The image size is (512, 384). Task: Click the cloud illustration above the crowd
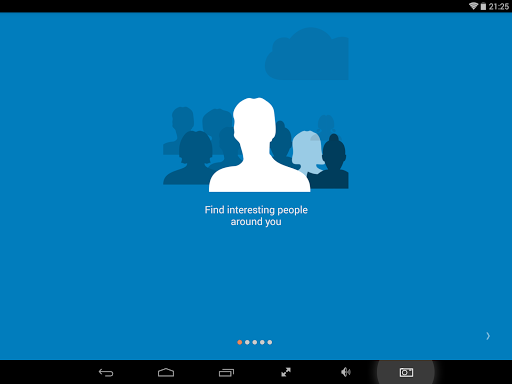tap(307, 54)
